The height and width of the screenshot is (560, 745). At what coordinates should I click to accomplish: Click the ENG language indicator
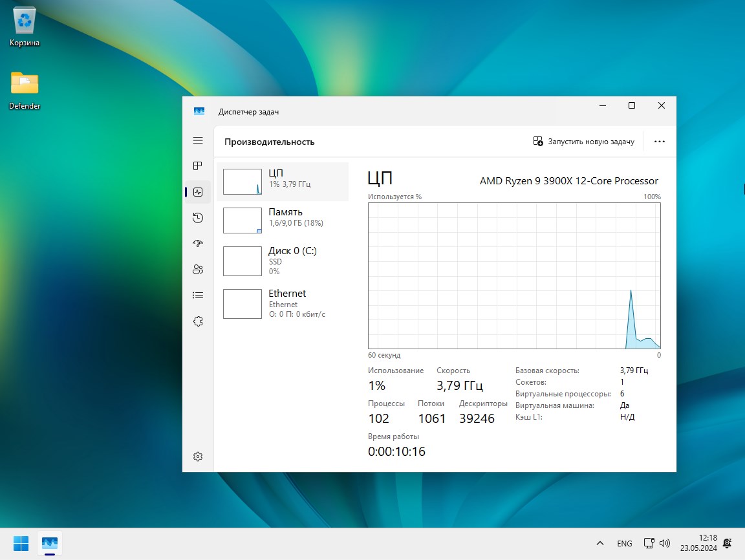pos(624,543)
